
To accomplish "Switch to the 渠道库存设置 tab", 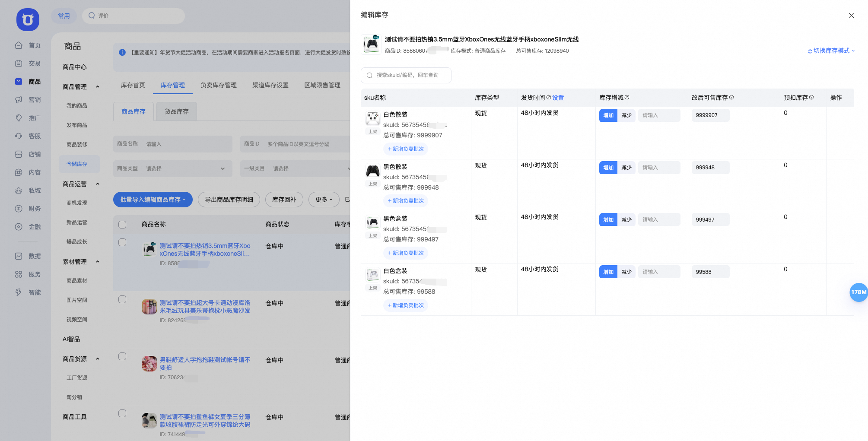I will point(270,85).
